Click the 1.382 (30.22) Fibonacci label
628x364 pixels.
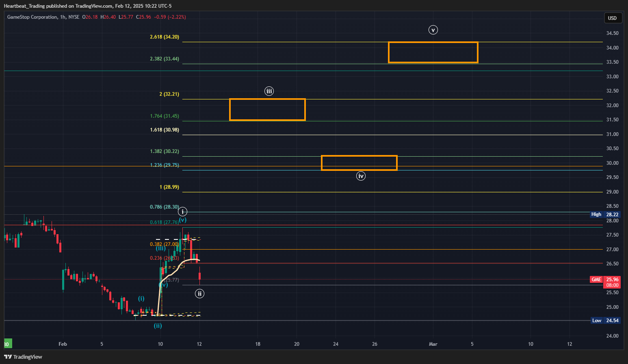point(165,151)
